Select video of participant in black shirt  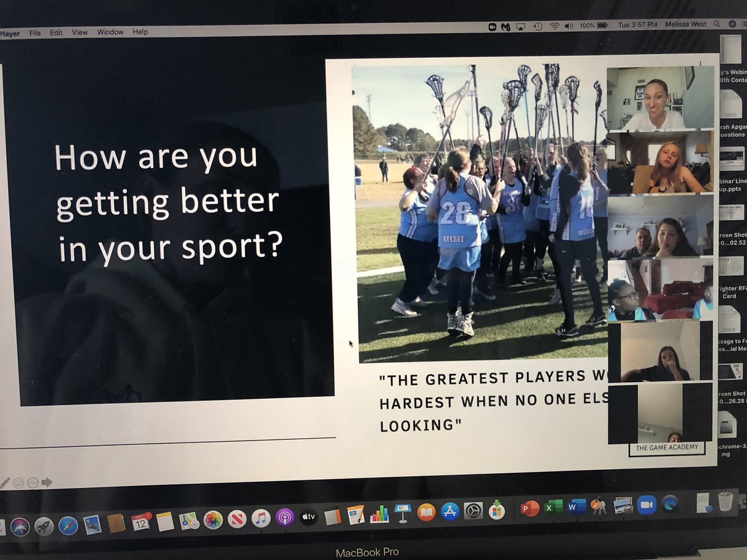coord(660,351)
